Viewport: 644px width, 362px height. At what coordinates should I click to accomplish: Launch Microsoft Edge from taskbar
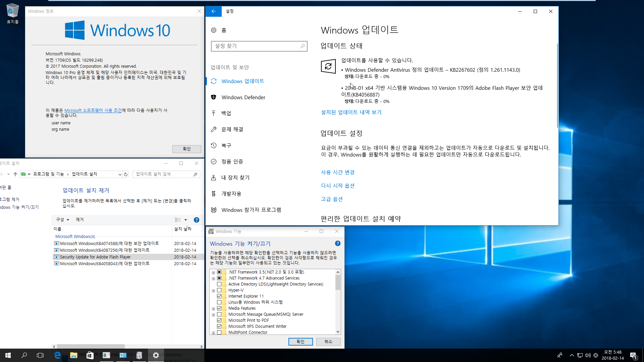click(x=57, y=355)
